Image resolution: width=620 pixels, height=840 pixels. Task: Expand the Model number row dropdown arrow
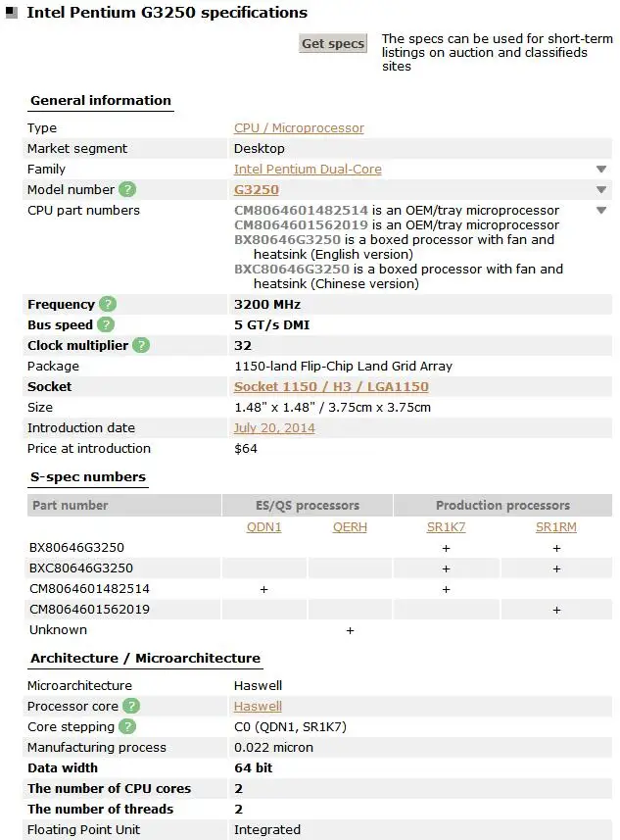(601, 190)
